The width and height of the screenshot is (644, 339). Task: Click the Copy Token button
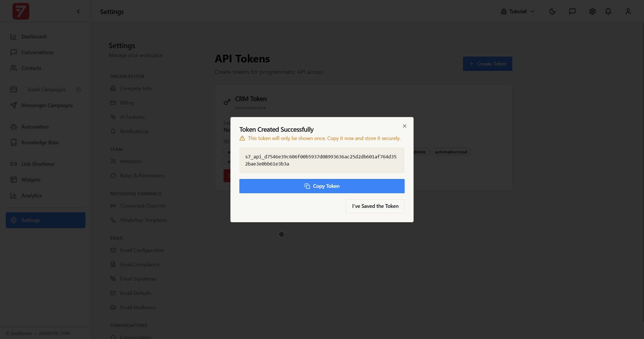tap(322, 186)
